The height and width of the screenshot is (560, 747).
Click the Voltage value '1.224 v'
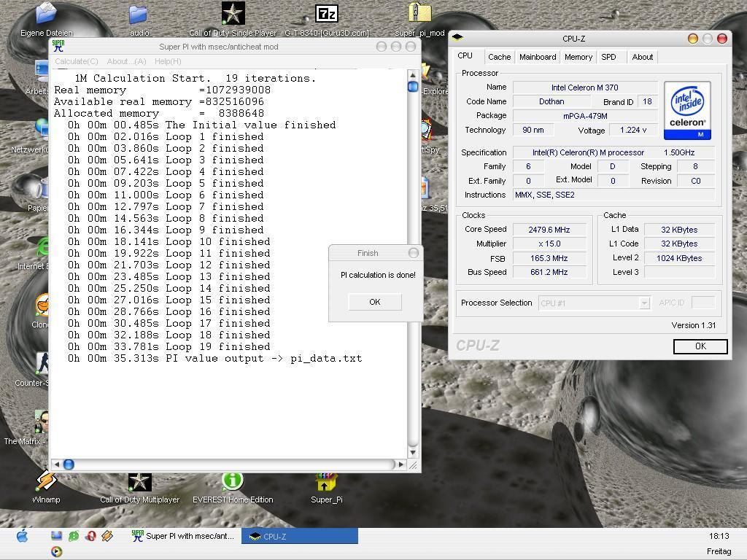(633, 130)
